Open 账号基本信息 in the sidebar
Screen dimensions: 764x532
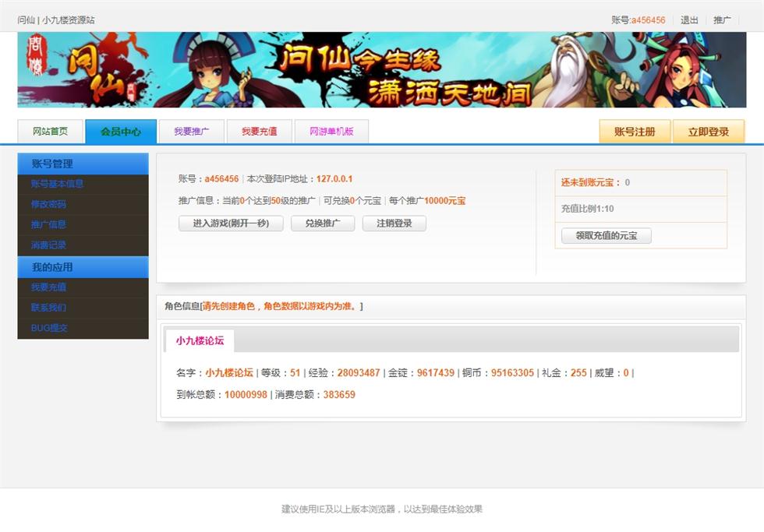tap(57, 184)
